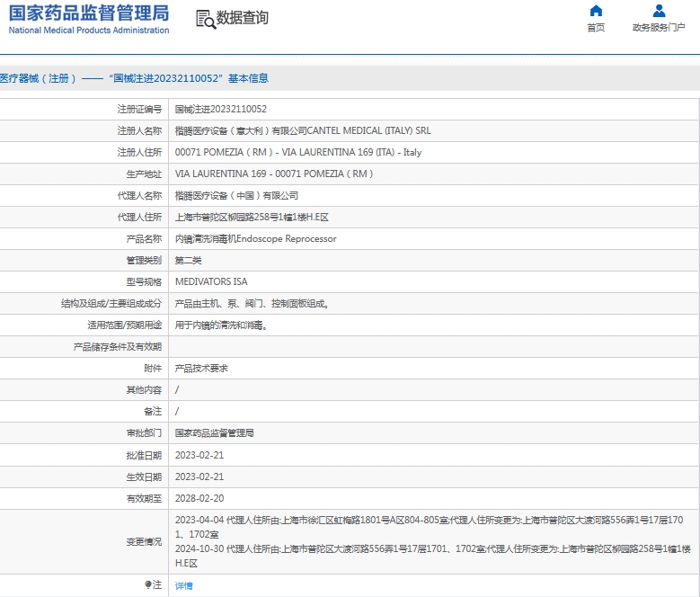Open the 政务服务门户 user portal icon

pyautogui.click(x=659, y=11)
